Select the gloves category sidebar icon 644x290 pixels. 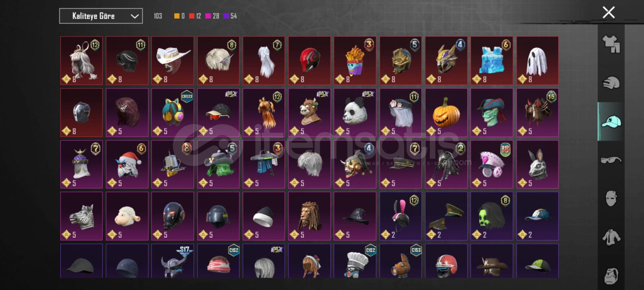coord(611,83)
